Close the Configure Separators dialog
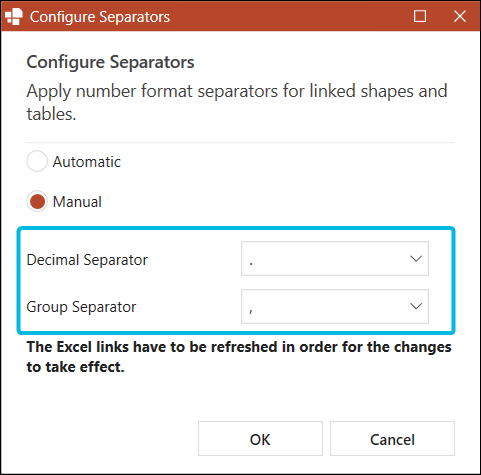Viewport: 481px width, 475px height. pyautogui.click(x=460, y=16)
